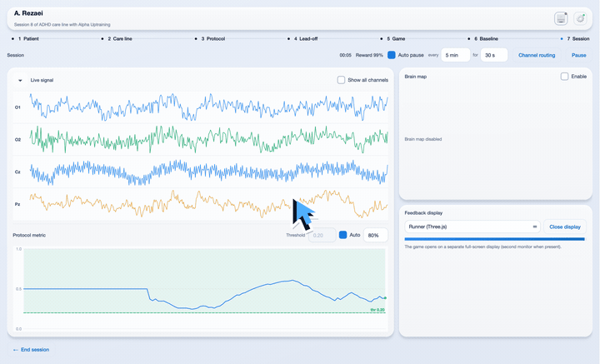Open the device status icon in header
This screenshot has height=364, width=600.
tap(561, 18)
